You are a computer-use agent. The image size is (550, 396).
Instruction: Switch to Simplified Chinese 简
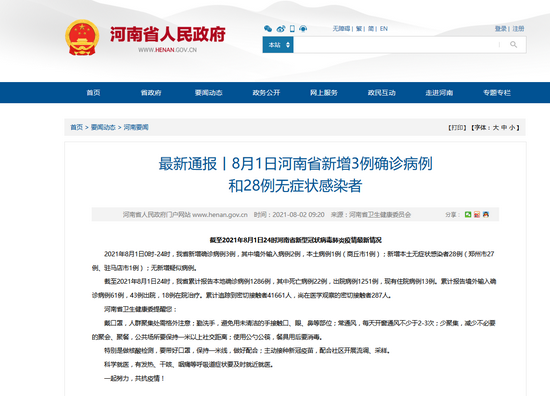(371, 29)
